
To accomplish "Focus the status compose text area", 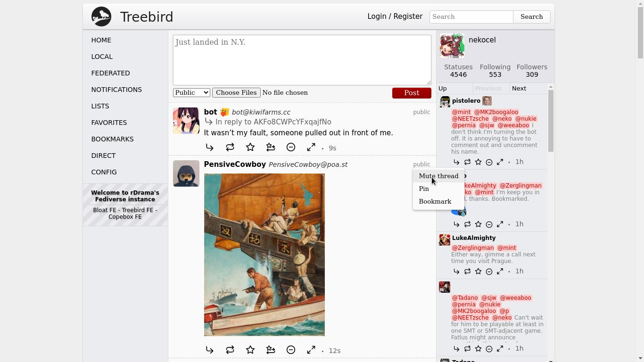I will click(302, 60).
